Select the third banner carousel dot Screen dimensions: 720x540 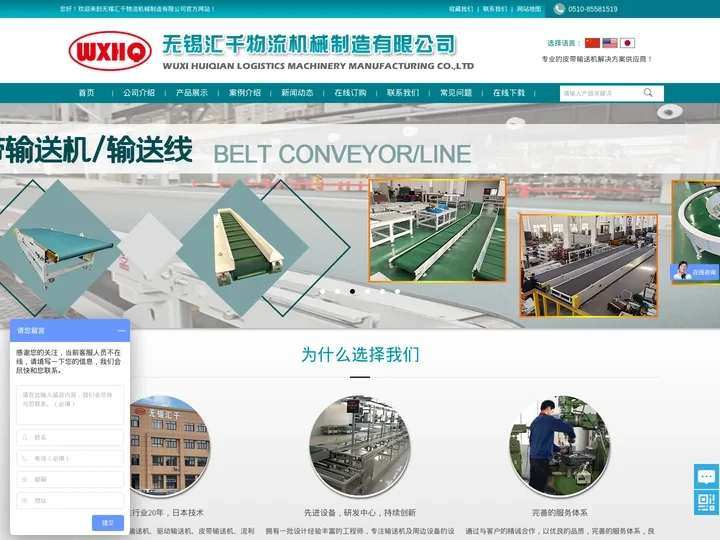tap(352, 291)
